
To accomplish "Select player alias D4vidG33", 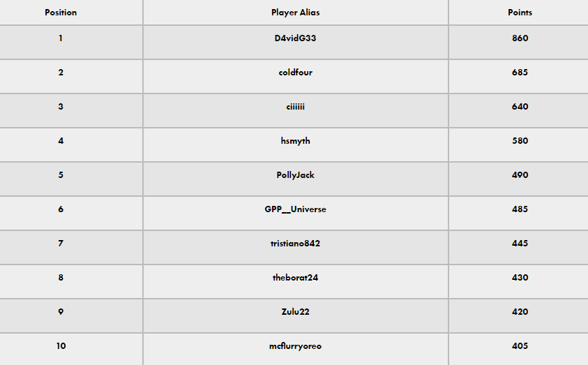I will 296,38.
